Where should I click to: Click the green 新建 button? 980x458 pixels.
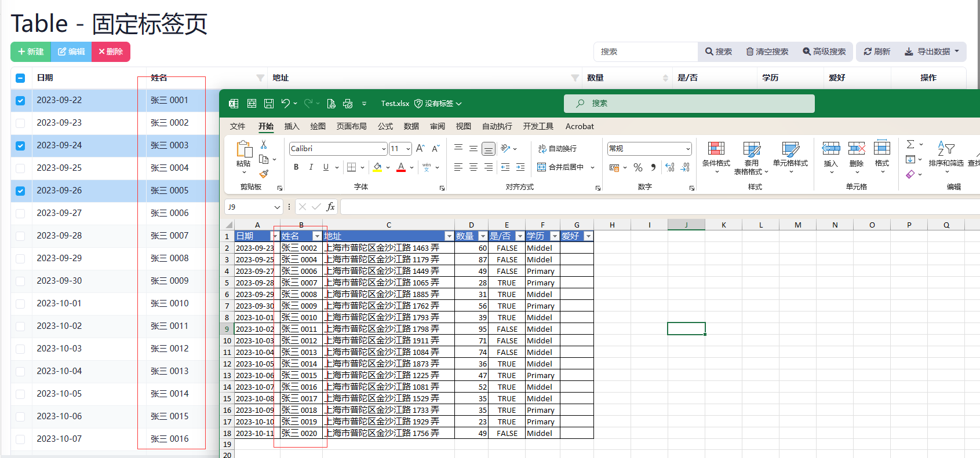coord(31,52)
